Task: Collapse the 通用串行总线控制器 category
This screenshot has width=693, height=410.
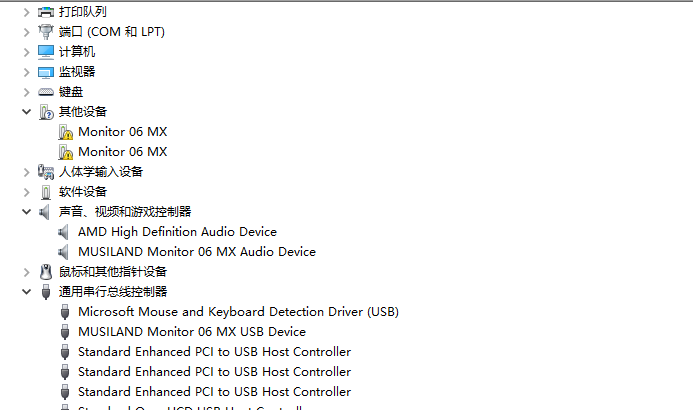Action: pos(27,292)
